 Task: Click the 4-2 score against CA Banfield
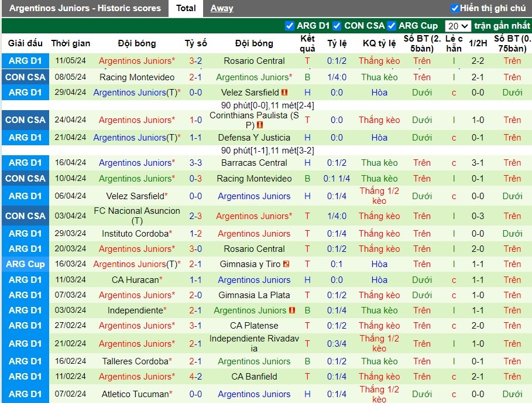point(195,377)
